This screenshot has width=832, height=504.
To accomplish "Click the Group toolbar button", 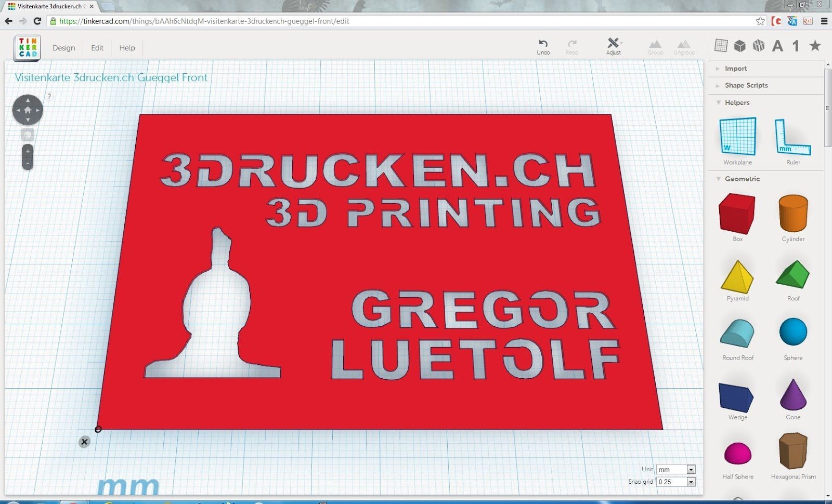I will point(655,47).
